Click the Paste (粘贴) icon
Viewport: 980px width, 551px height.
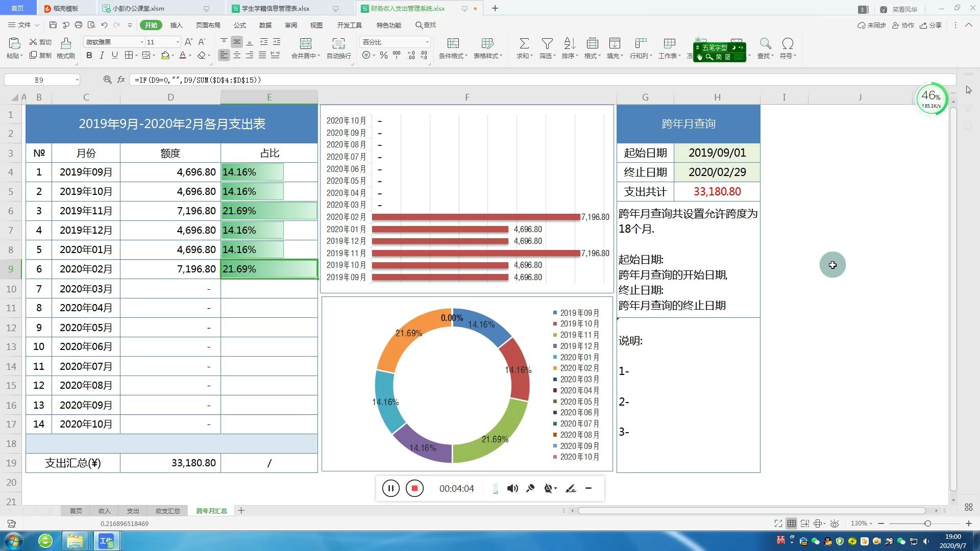coord(14,44)
